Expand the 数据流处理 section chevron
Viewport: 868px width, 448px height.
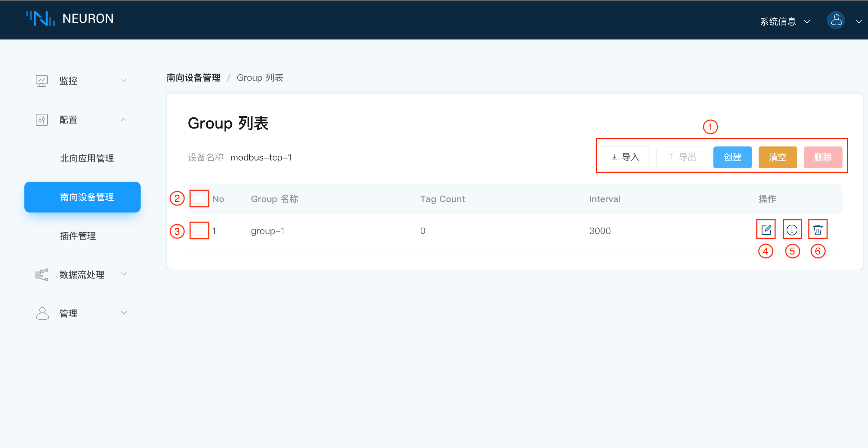[x=124, y=274]
